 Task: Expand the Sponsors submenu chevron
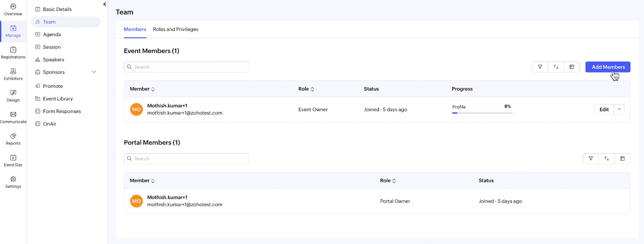tap(94, 72)
